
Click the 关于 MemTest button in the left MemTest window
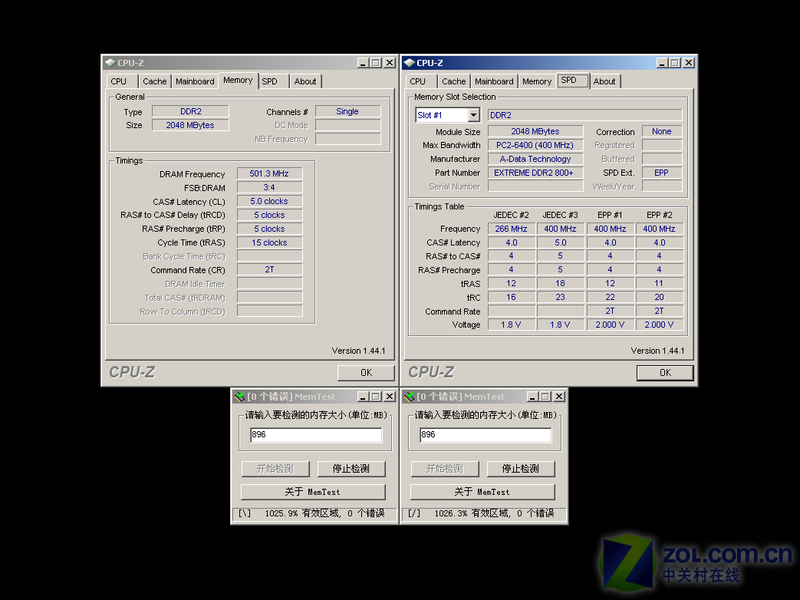point(313,492)
